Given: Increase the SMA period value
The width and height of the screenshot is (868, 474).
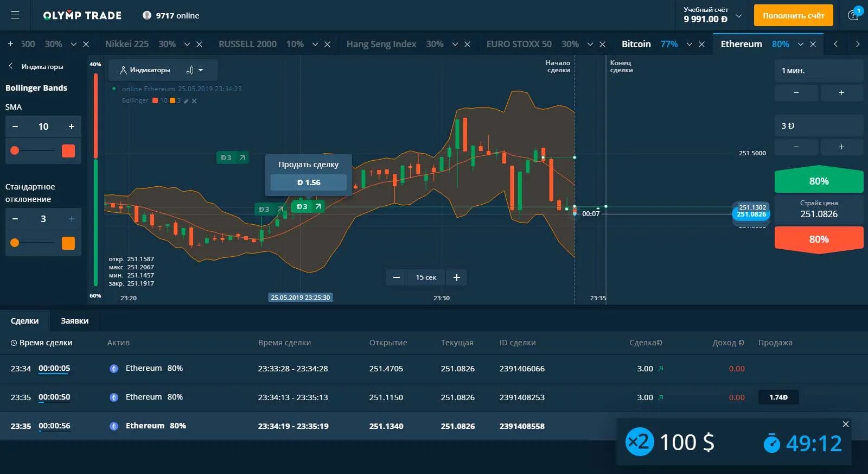Looking at the screenshot, I should click(71, 127).
